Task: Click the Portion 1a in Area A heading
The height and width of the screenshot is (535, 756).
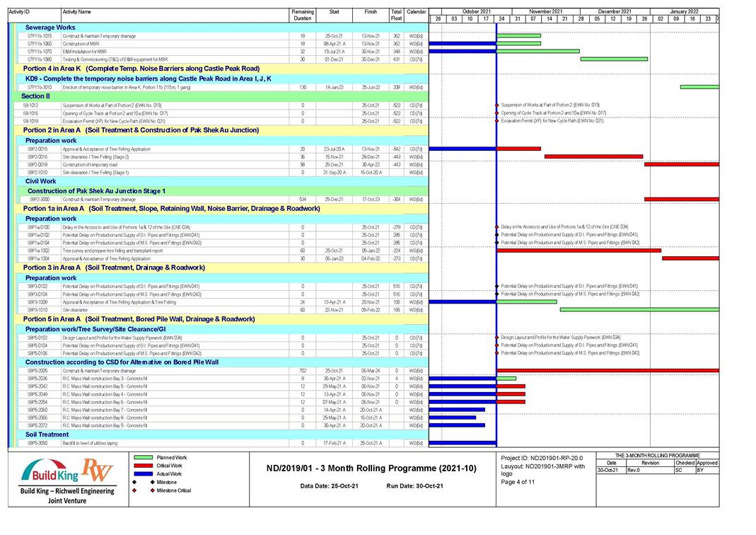Action: [x=172, y=208]
